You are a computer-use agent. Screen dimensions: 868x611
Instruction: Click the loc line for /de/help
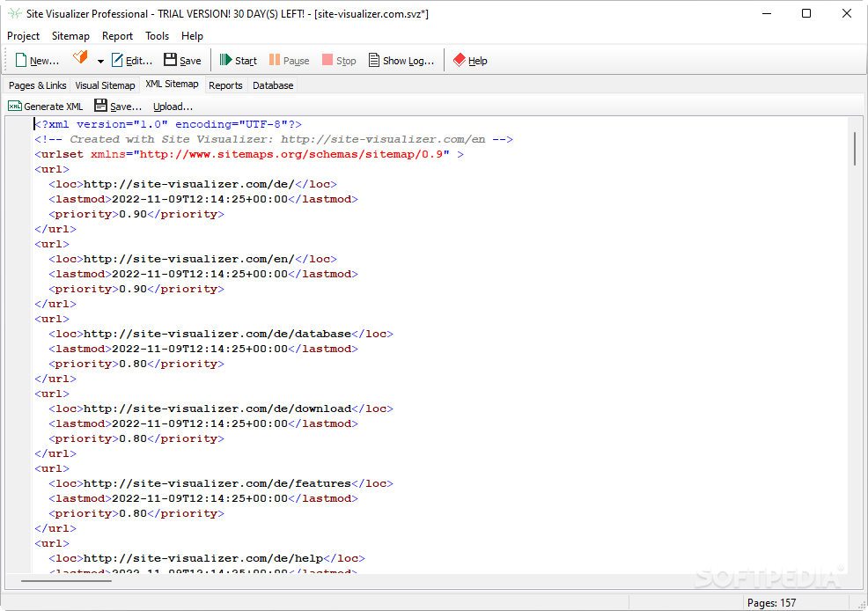coord(207,558)
